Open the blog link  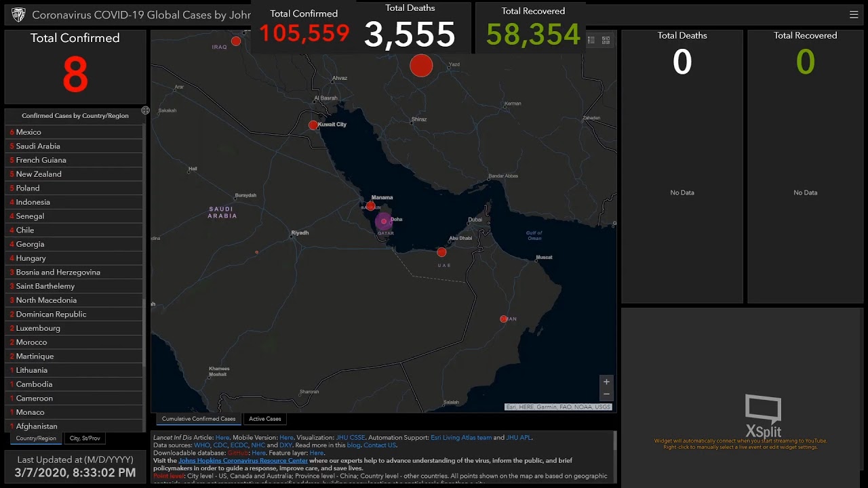click(353, 445)
